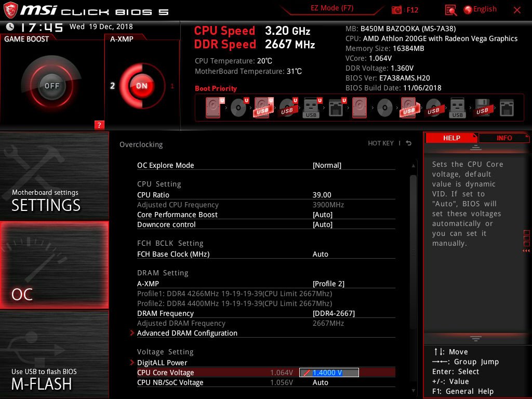Screen dimensions: 532x399
Task: Choose A-XMP profile number 1
Action: point(172,86)
